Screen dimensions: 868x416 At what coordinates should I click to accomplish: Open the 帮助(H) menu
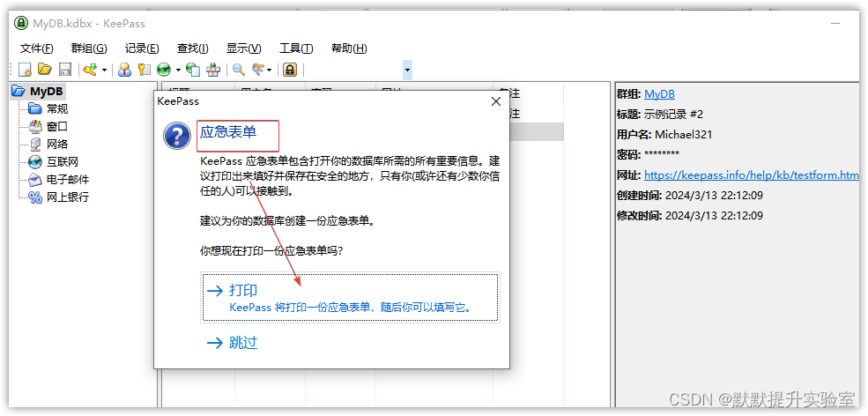tap(349, 48)
